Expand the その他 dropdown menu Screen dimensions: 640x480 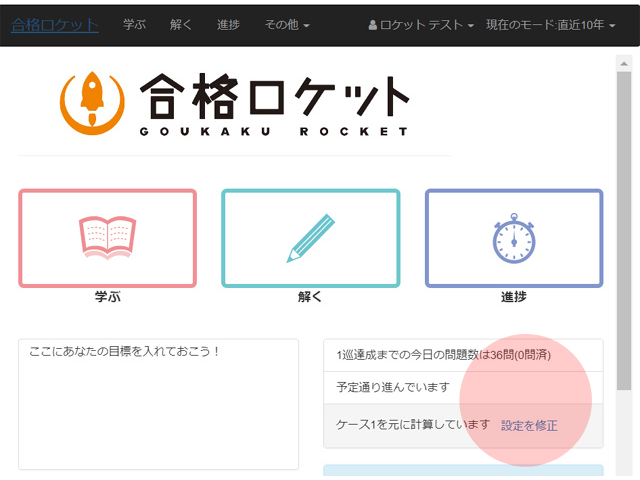(x=287, y=25)
